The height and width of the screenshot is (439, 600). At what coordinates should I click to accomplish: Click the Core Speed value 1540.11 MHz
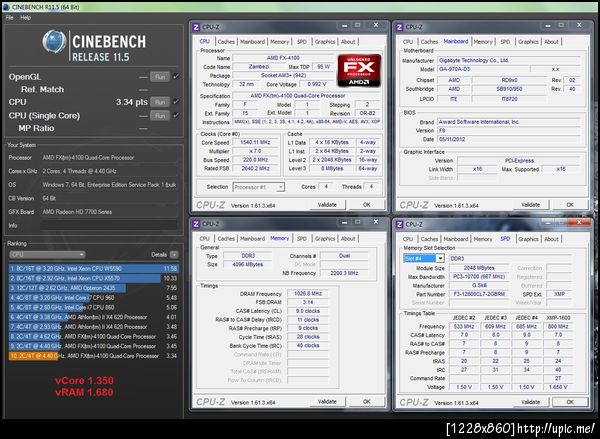[255, 142]
